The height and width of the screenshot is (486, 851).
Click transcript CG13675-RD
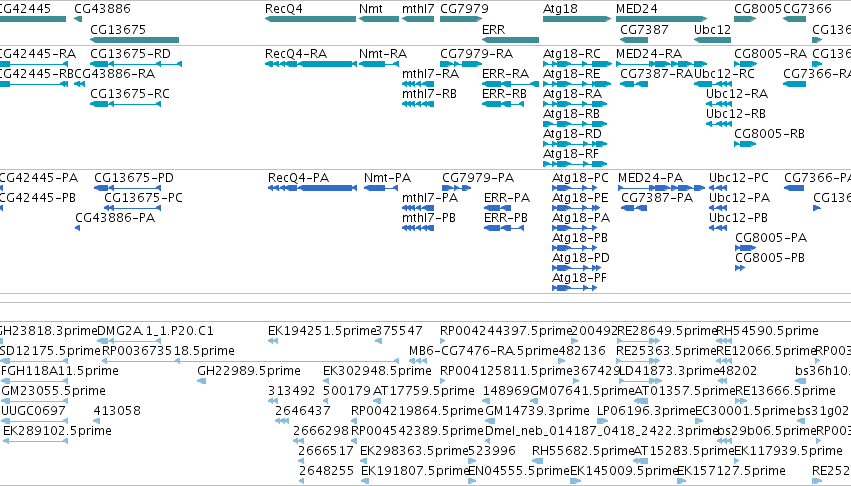click(x=136, y=64)
